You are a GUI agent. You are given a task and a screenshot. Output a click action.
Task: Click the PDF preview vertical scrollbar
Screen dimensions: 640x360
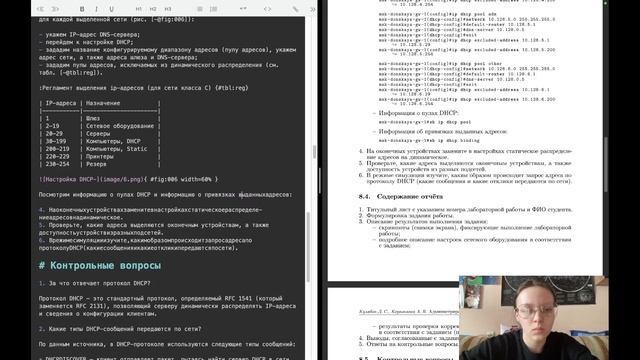[x=606, y=163]
